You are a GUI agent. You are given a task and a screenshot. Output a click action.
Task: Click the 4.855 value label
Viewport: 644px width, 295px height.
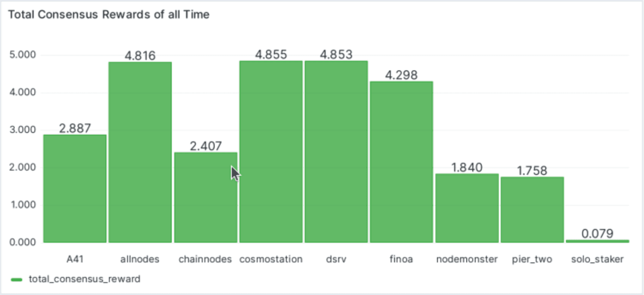click(271, 55)
